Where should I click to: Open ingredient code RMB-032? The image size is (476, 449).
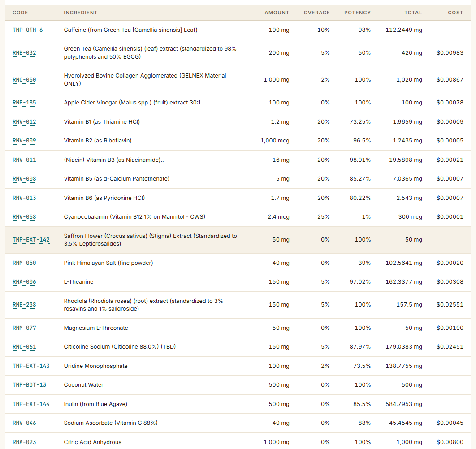24,53
